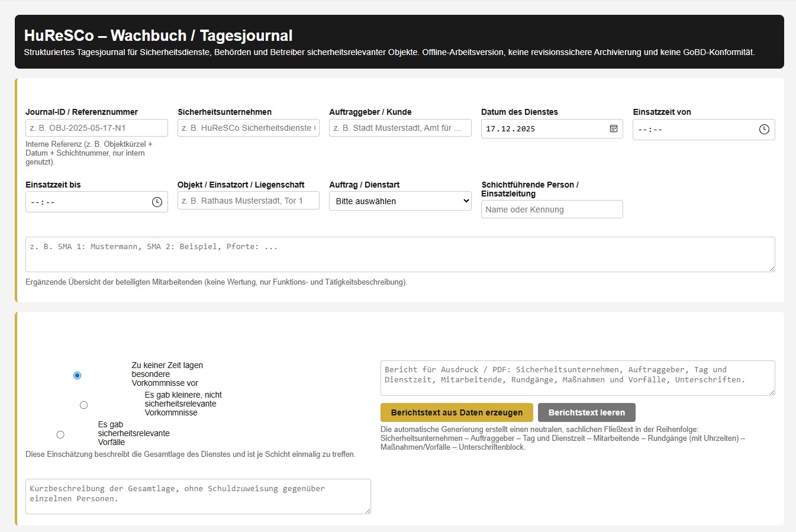Select 'Es gab sicherheitsrelevante Vorfälle'
796x532 pixels.
point(60,434)
